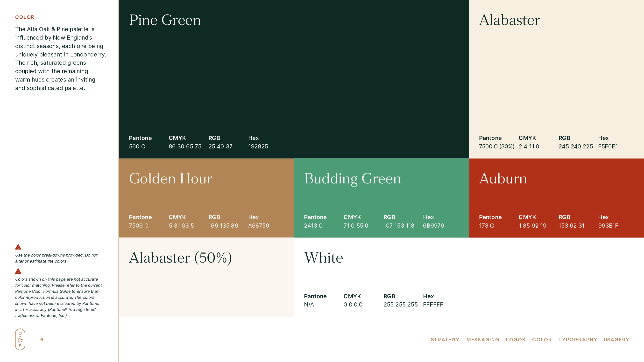Go to the Messaging section

tap(482, 340)
